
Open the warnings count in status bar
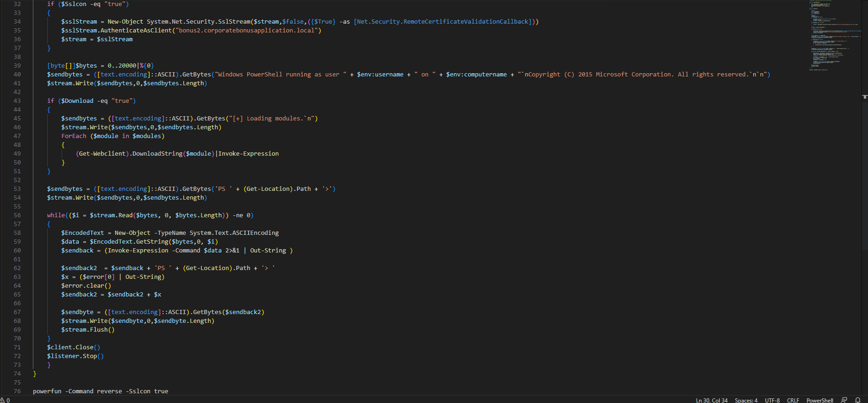[x=5, y=400]
